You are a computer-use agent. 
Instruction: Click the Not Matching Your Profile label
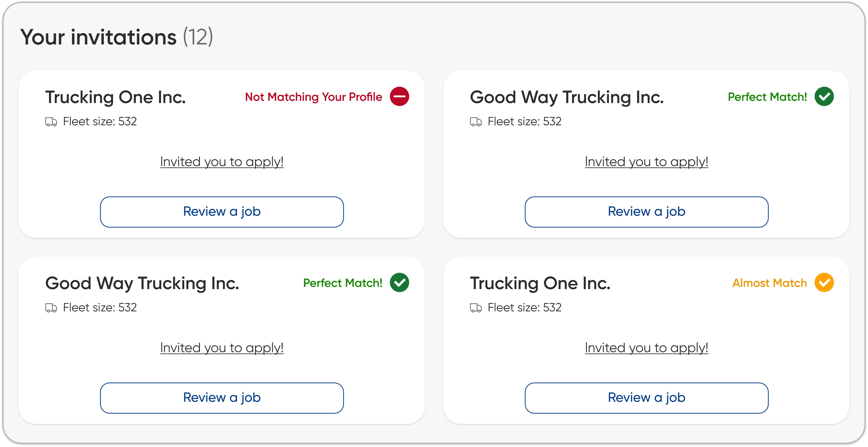pos(313,97)
